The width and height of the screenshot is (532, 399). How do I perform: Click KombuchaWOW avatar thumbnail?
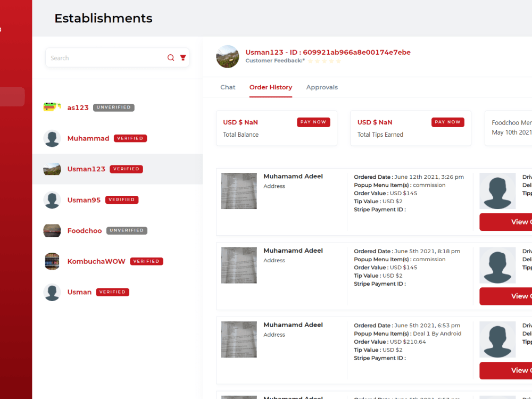point(52,261)
